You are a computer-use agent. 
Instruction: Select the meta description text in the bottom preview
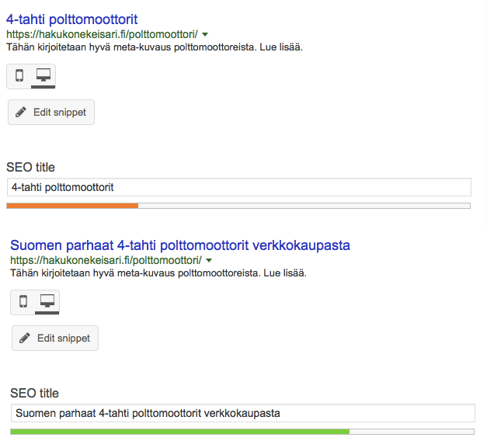point(158,273)
